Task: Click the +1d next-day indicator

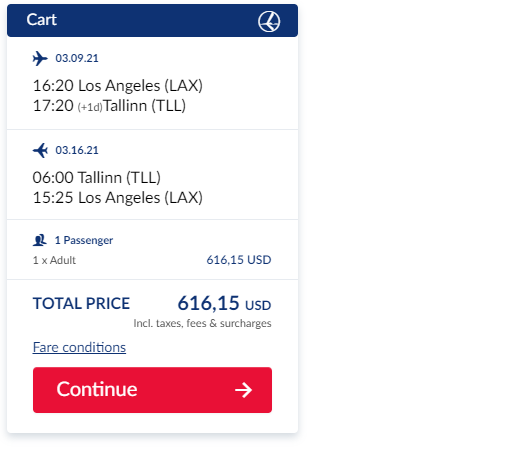Action: [x=90, y=107]
